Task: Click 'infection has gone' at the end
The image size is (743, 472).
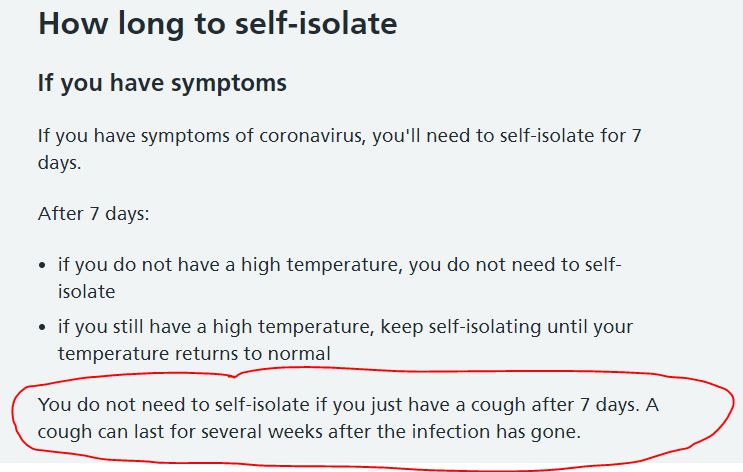Action: click(x=496, y=432)
